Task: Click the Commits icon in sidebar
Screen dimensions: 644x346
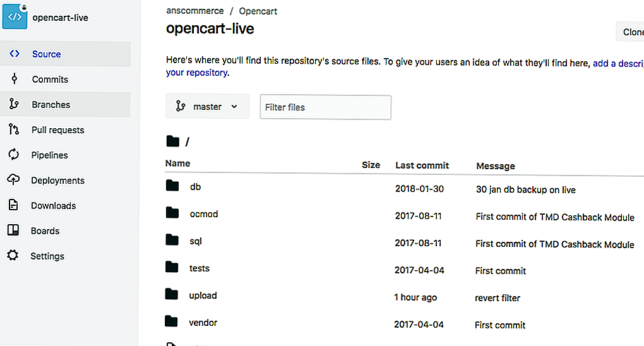Action: [x=14, y=80]
